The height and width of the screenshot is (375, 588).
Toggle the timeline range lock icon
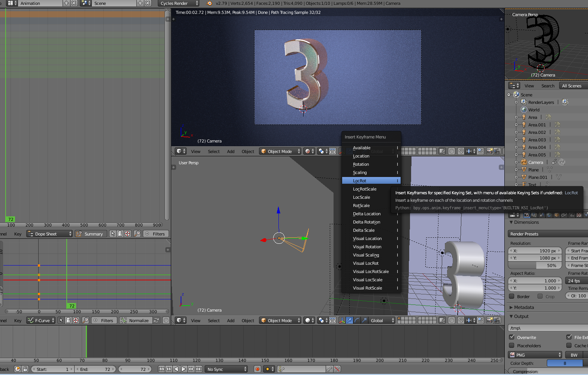tap(25, 369)
